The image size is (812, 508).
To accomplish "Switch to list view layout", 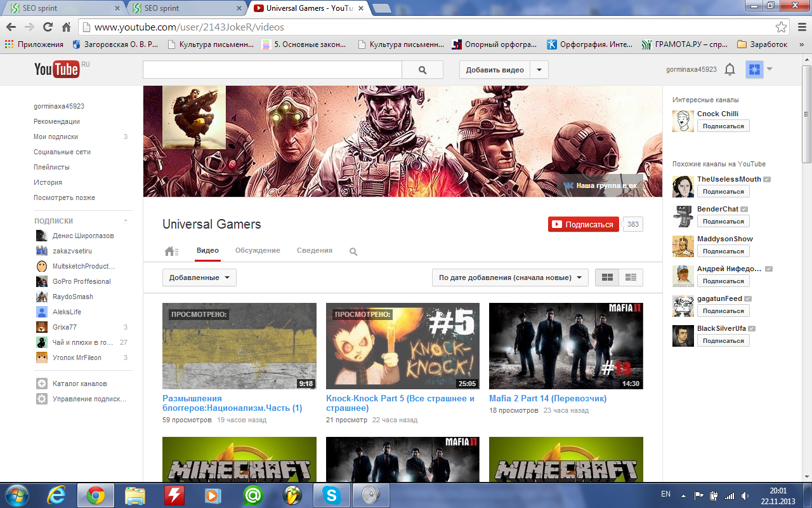I will pos(631,277).
